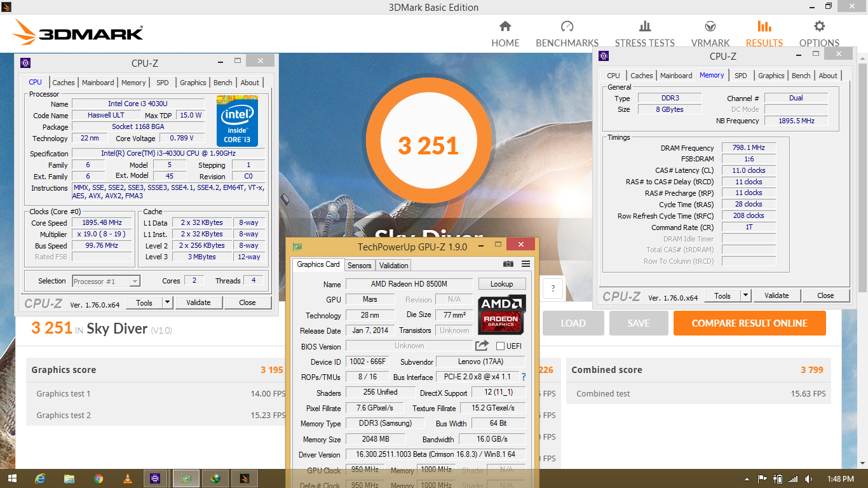This screenshot has width=868, height=488.
Task: Open Memory tab in left CPU-Z
Action: (x=133, y=83)
